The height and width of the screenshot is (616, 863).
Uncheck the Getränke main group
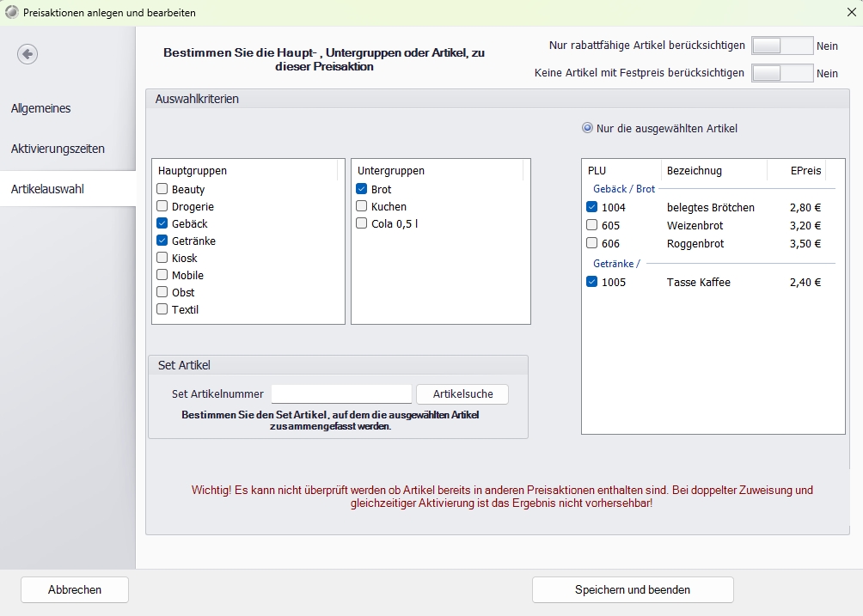point(162,241)
